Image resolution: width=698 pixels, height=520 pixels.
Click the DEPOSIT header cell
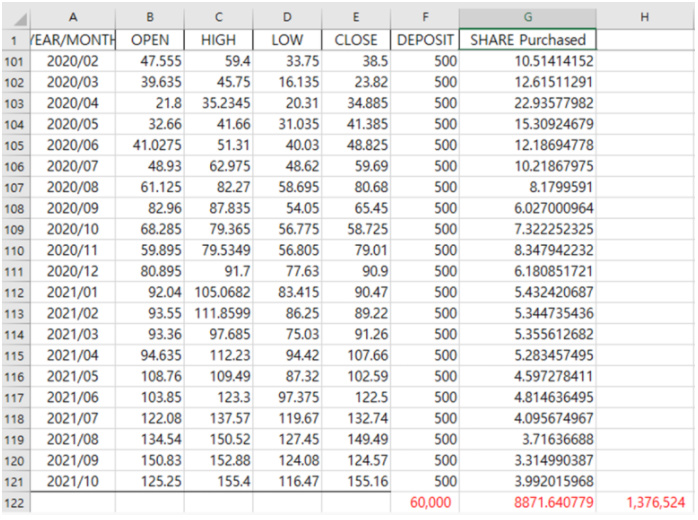[425, 40]
